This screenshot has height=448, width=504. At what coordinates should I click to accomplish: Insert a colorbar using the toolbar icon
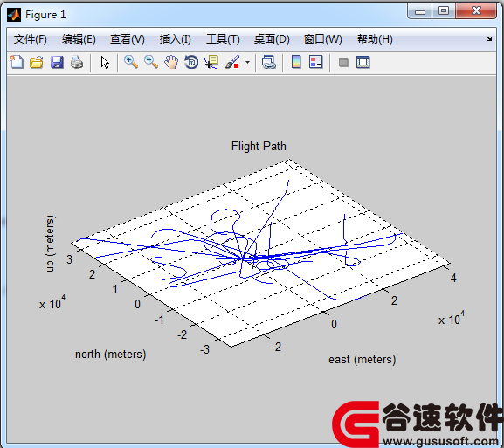point(296,62)
